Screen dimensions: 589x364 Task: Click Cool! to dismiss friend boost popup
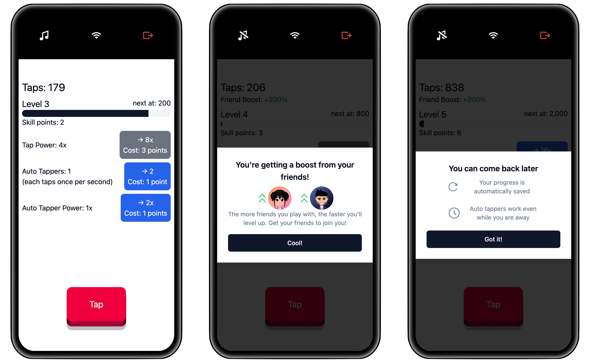(x=294, y=243)
